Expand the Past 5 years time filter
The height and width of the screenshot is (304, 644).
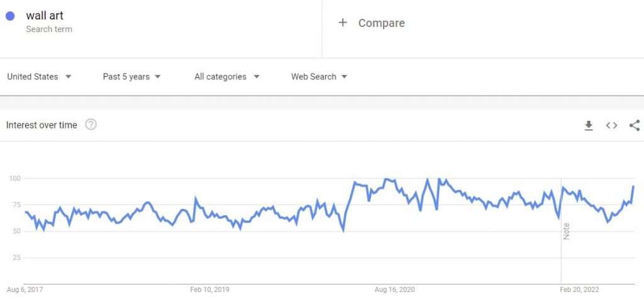pyautogui.click(x=132, y=77)
